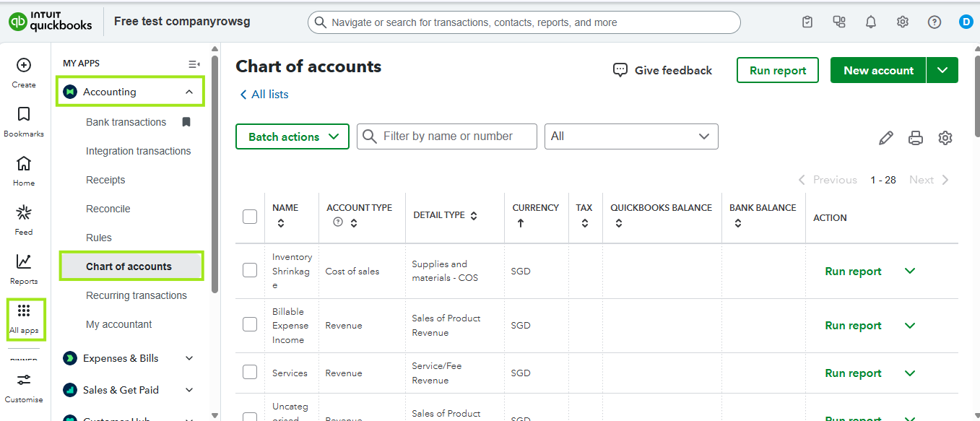The image size is (980, 421).
Task: Open the Reports chart icon
Action: (24, 261)
